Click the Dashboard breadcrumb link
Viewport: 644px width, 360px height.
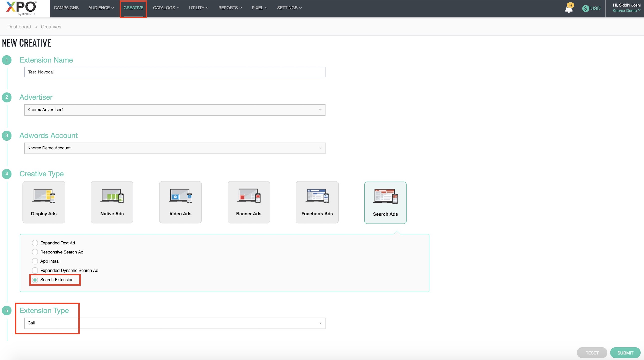point(19,27)
